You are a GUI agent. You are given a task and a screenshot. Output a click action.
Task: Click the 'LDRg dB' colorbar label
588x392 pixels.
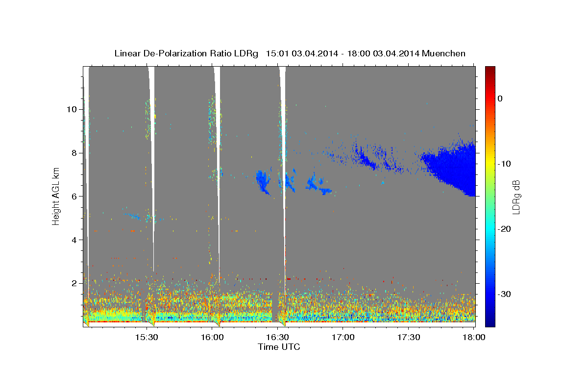click(x=516, y=196)
